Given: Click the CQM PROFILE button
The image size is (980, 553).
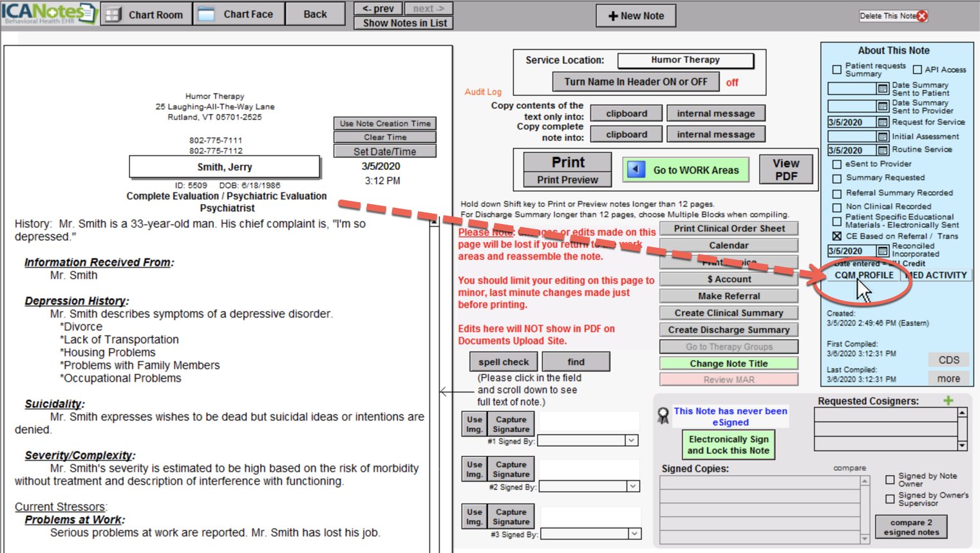Looking at the screenshot, I should (864, 275).
